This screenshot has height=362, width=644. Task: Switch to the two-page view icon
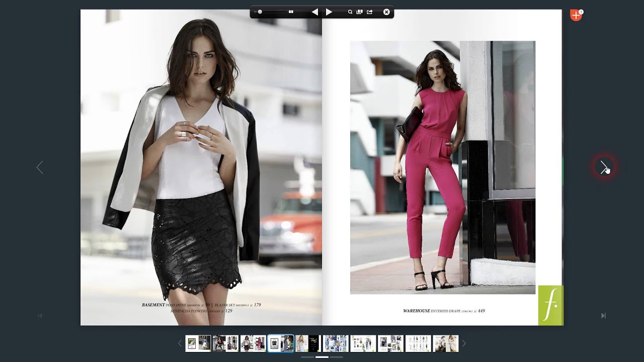[291, 12]
